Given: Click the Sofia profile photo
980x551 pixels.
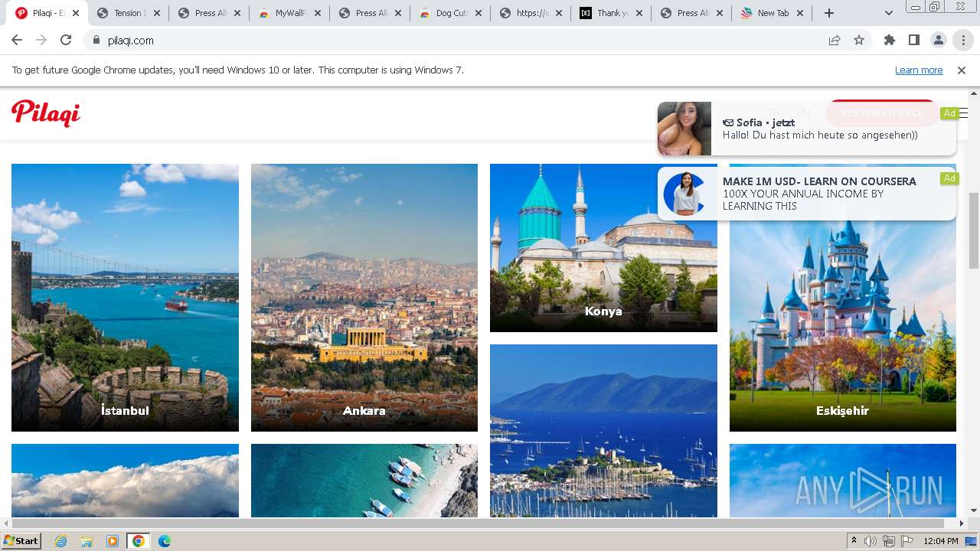Looking at the screenshot, I should 684,129.
